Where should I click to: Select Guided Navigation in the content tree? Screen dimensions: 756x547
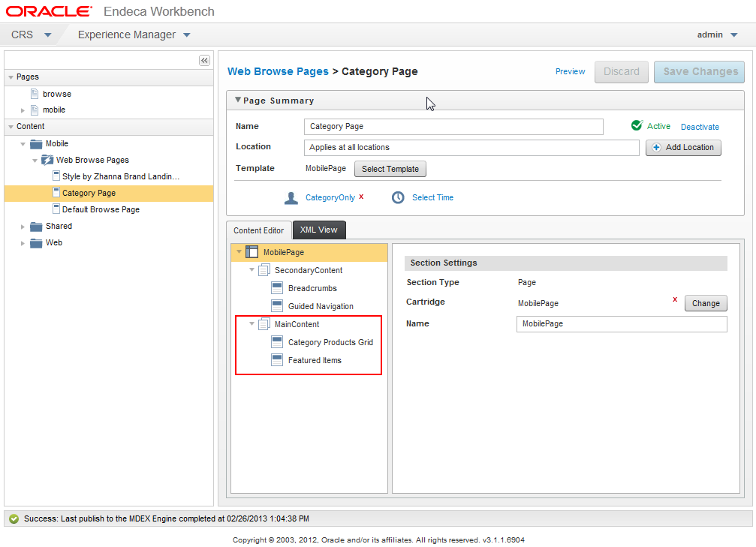pos(321,306)
